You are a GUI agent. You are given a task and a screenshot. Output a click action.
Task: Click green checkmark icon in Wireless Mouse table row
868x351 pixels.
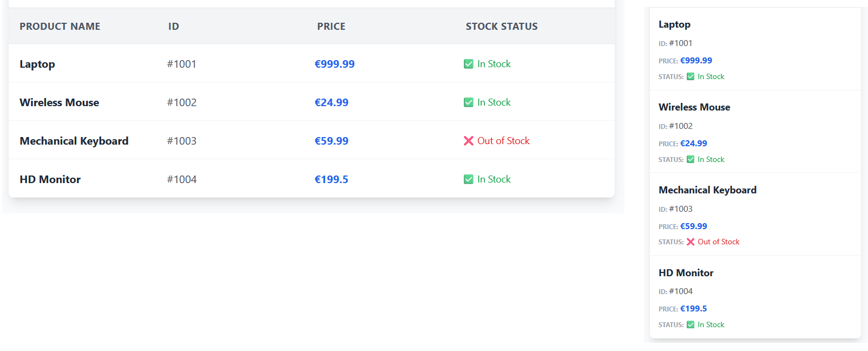click(x=469, y=102)
